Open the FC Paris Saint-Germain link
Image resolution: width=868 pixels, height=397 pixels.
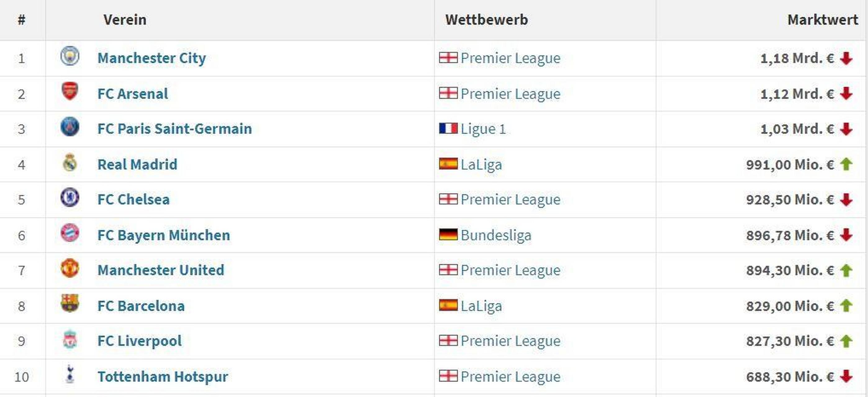coord(174,129)
